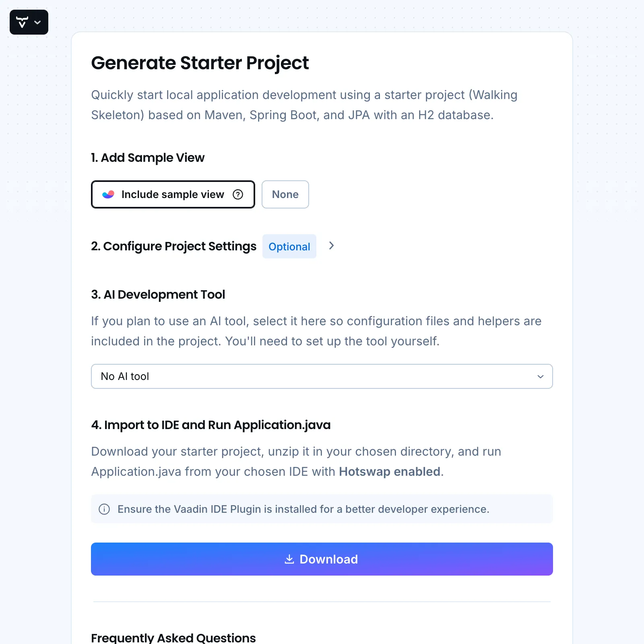This screenshot has height=644, width=644.
Task: Choose None for sample view
Action: point(285,194)
